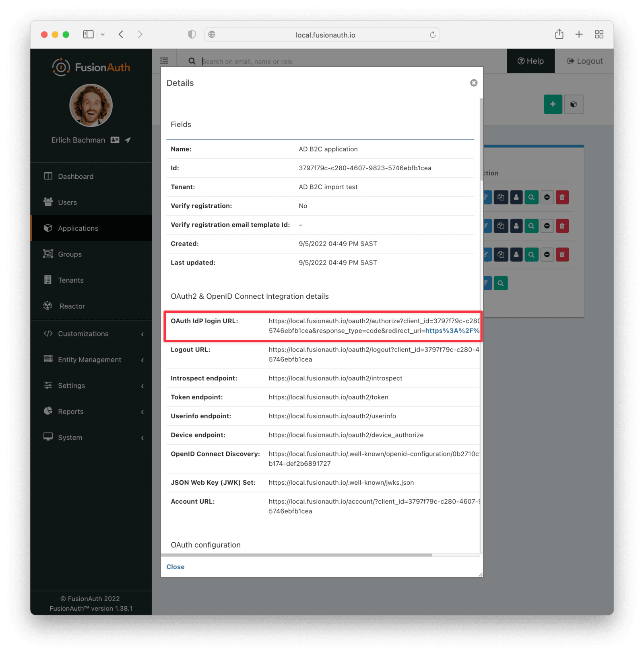Select the tenant value 'AD B2C import test'
This screenshot has height=655, width=644.
(x=328, y=187)
